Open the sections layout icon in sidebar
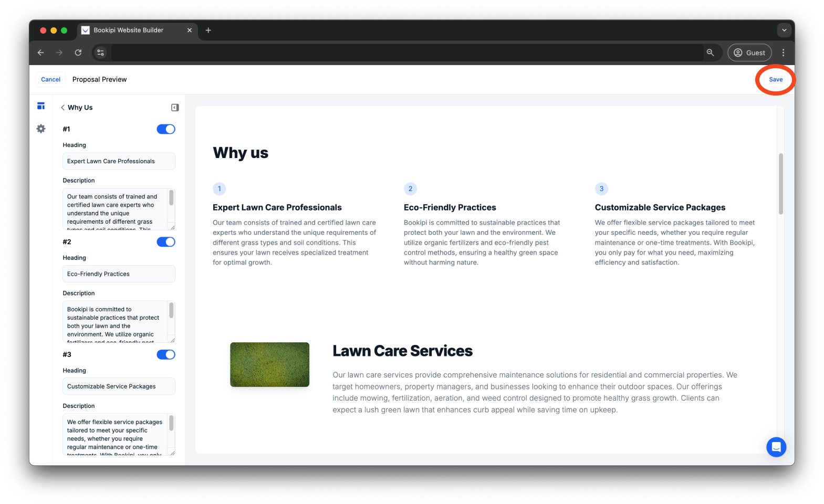The image size is (824, 504). tap(41, 106)
